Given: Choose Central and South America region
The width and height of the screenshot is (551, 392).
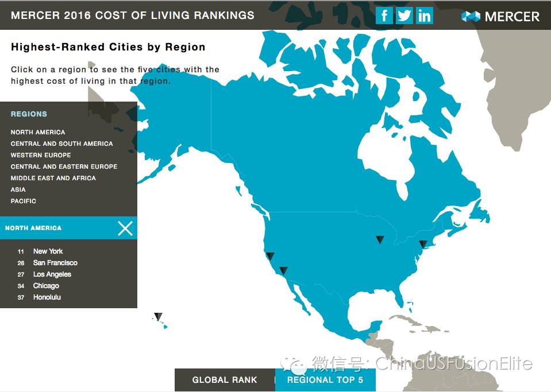Looking at the screenshot, I should pos(62,144).
